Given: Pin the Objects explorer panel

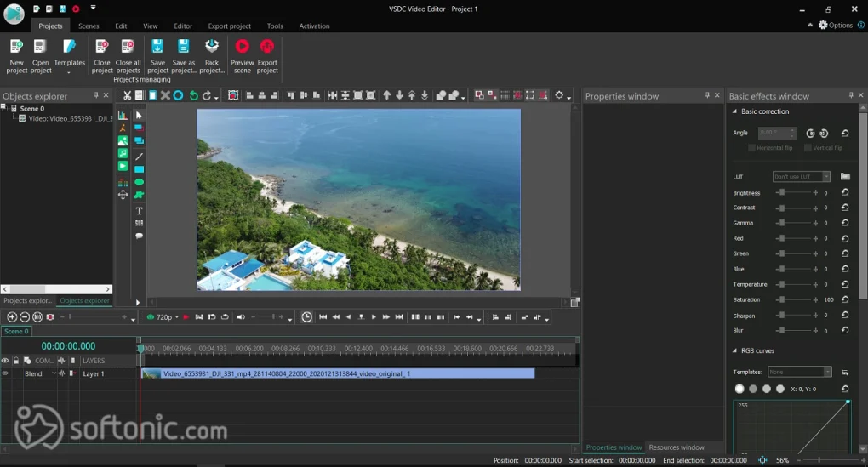Looking at the screenshot, I should pos(96,95).
